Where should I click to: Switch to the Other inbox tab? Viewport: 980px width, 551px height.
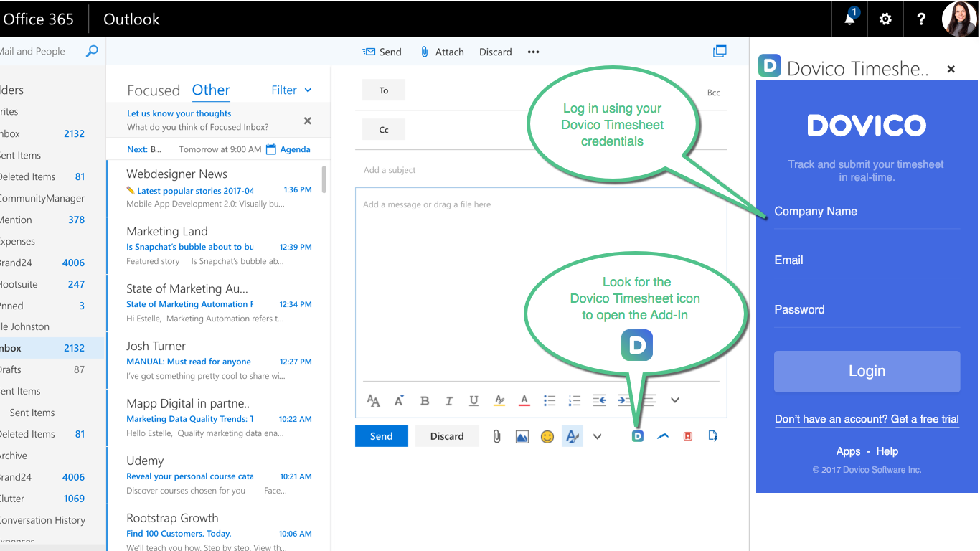(x=211, y=90)
